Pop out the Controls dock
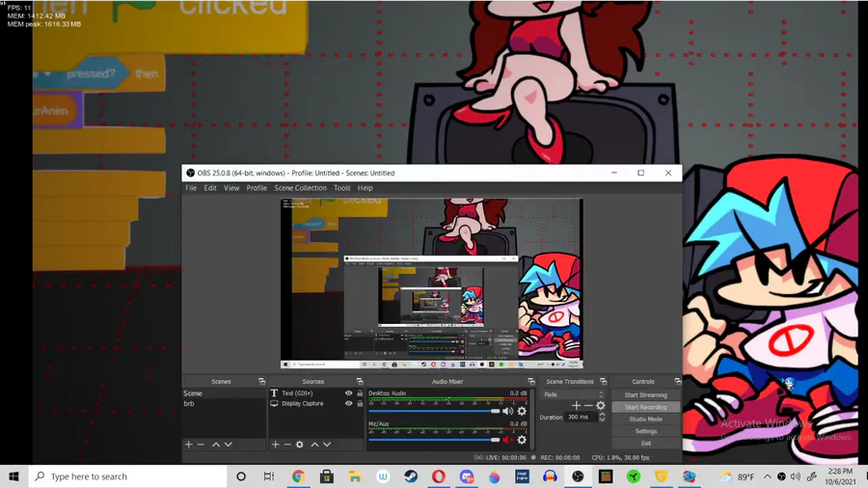Screen dimensions: 868x488 (x=678, y=381)
